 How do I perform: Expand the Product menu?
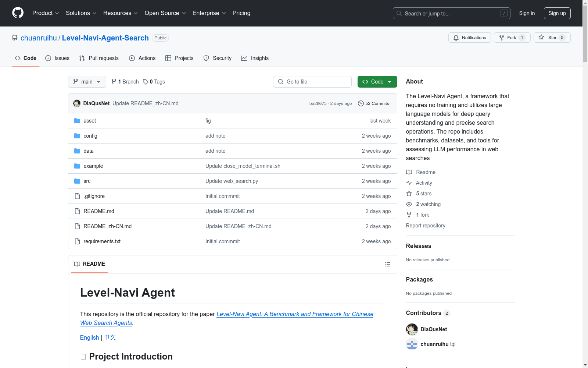(46, 13)
